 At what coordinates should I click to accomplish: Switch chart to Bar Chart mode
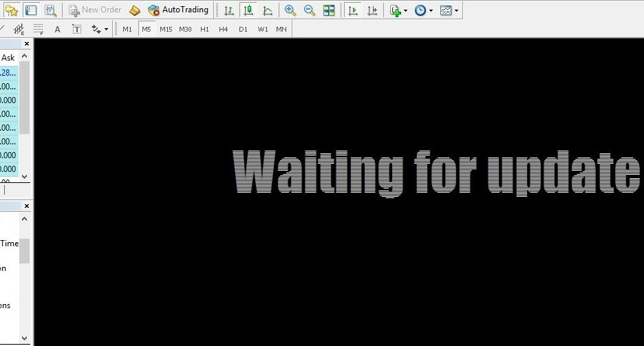(228, 10)
